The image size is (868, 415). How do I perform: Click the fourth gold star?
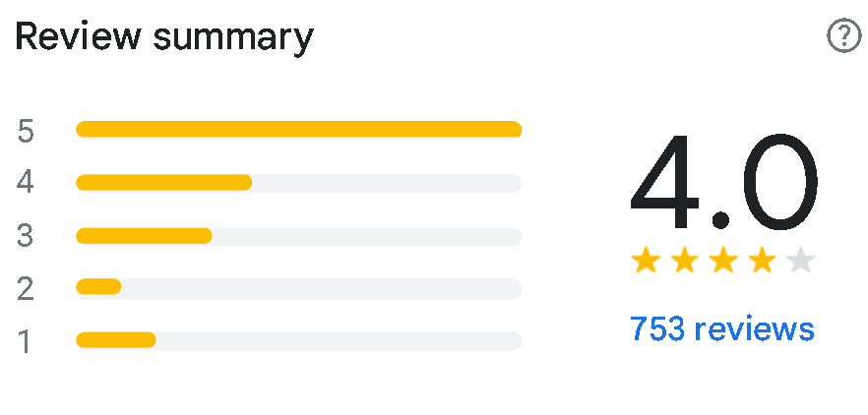[x=762, y=261]
